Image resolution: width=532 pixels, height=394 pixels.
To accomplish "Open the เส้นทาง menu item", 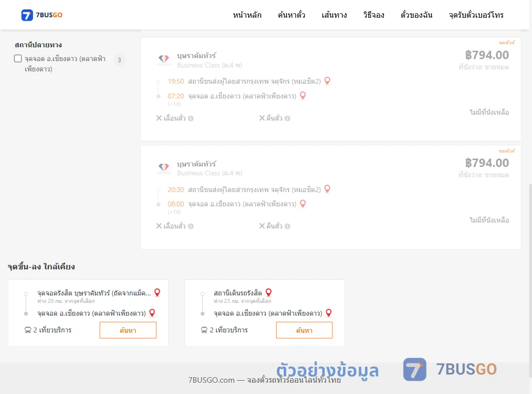I will pyautogui.click(x=334, y=15).
